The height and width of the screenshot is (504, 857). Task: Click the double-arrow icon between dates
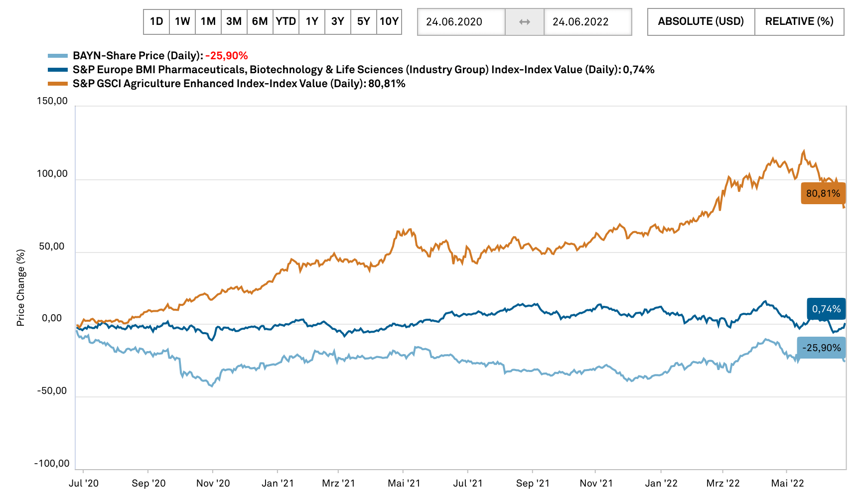point(525,22)
